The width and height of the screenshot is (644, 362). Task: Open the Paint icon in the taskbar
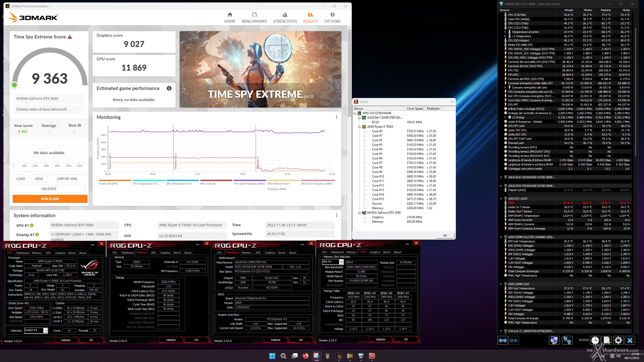coord(328,356)
